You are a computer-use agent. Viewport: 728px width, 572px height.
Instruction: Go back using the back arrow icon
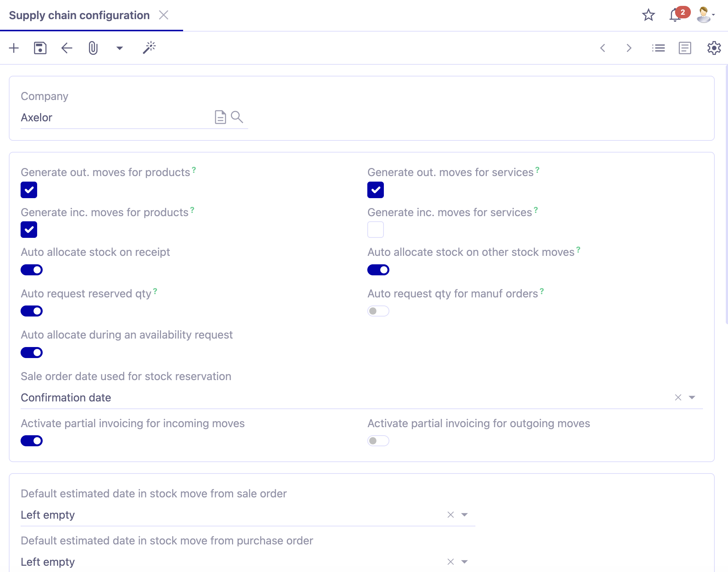tap(66, 48)
